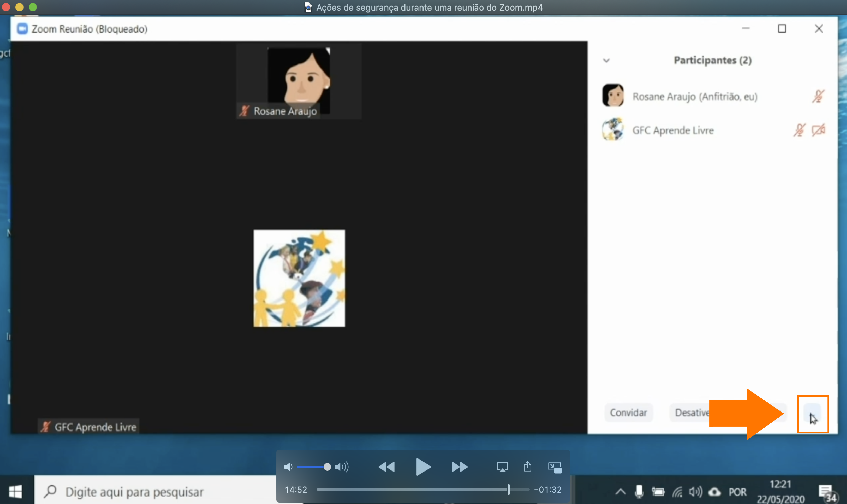847x504 pixels.
Task: Click Zoom logo icon in window title
Action: pos(22,29)
